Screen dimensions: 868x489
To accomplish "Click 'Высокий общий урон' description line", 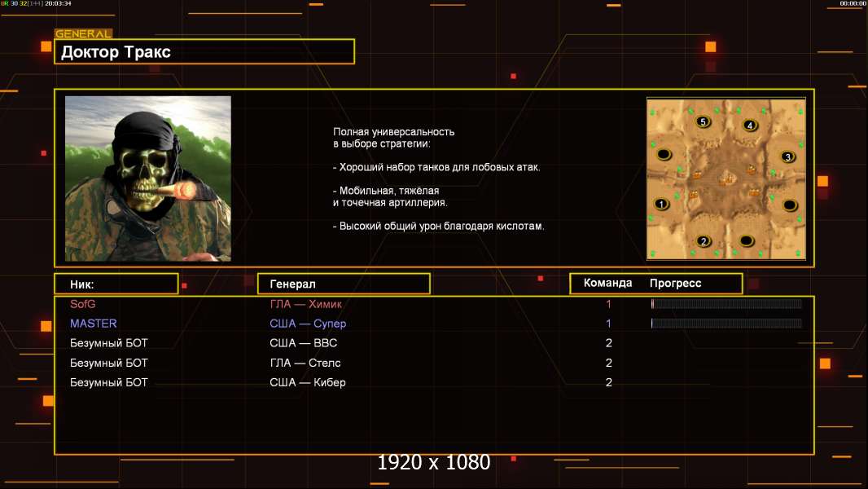I will pyautogui.click(x=438, y=226).
